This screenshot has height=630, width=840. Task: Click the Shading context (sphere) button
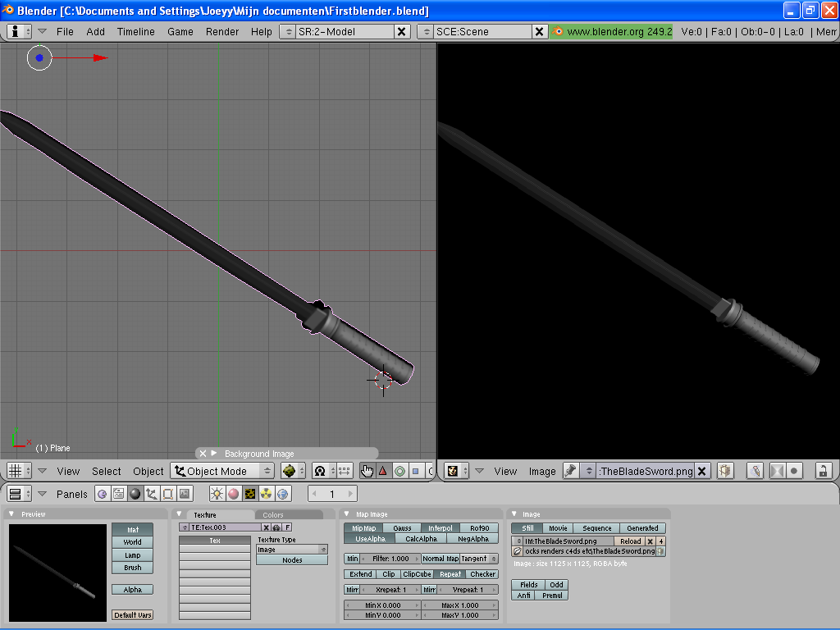pos(135,494)
